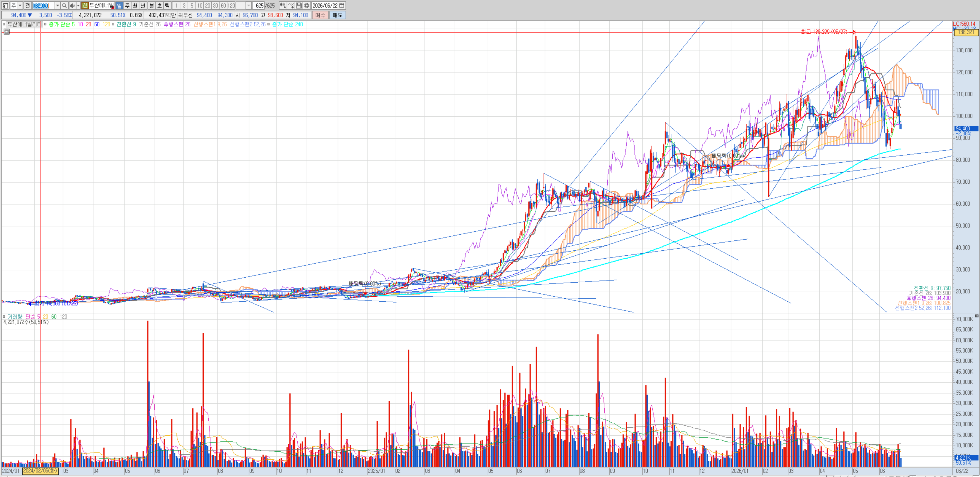980x477 pixels.
Task: Click the bar count field 625
Action: tap(258, 6)
